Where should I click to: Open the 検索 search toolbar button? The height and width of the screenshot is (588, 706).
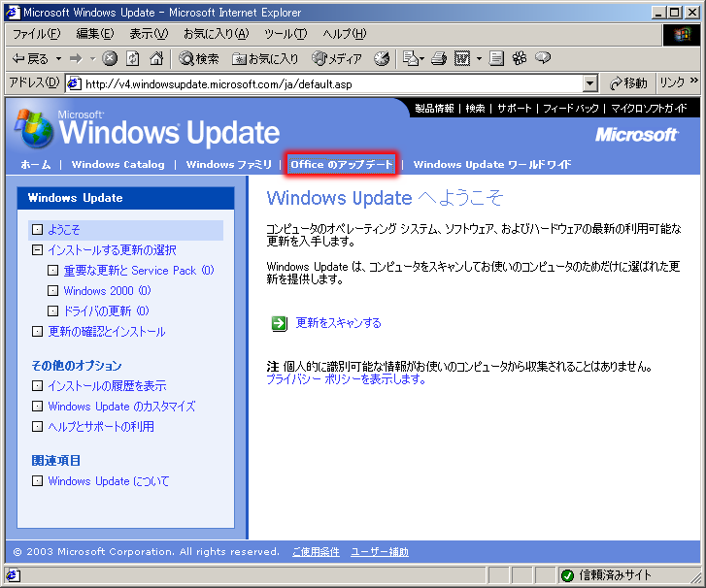(199, 58)
